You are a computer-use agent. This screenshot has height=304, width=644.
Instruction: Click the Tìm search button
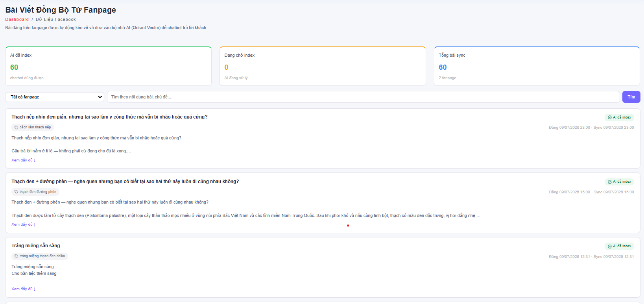[631, 97]
